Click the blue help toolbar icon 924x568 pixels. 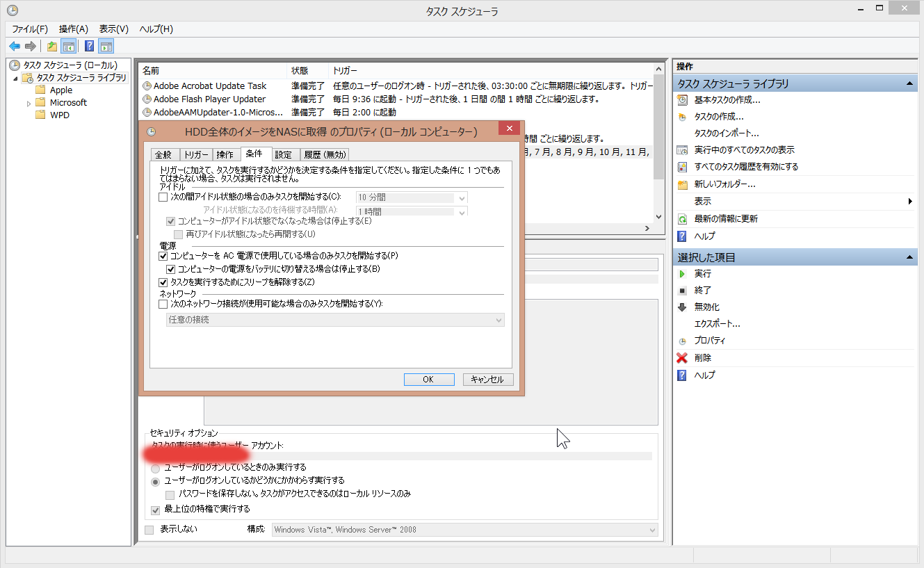89,47
